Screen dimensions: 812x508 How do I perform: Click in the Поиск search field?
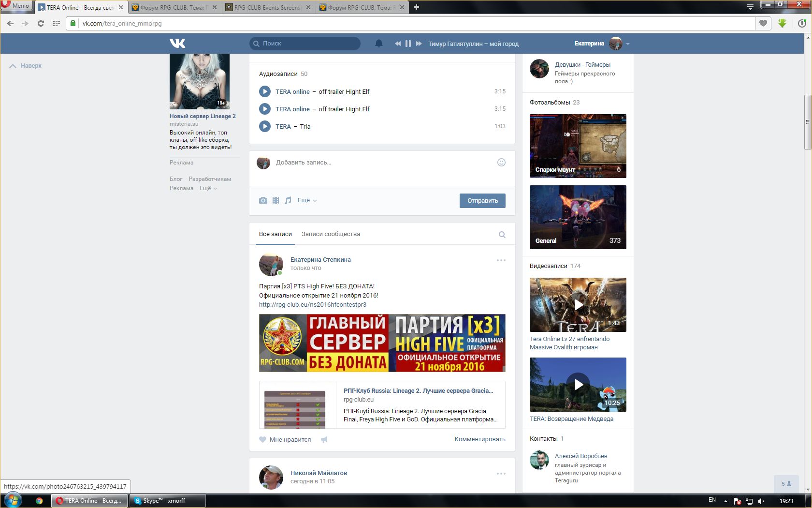pos(305,44)
